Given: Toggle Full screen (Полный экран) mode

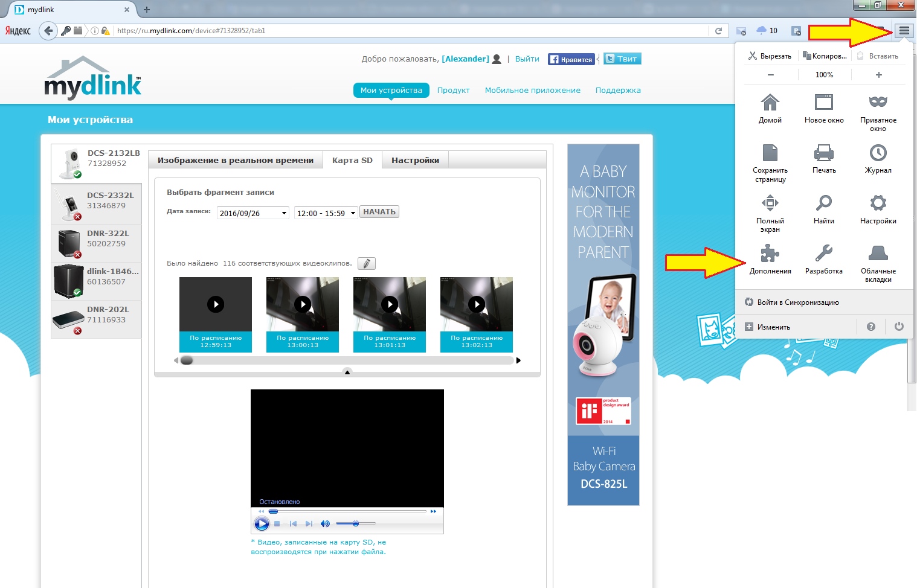Looking at the screenshot, I should point(770,203).
